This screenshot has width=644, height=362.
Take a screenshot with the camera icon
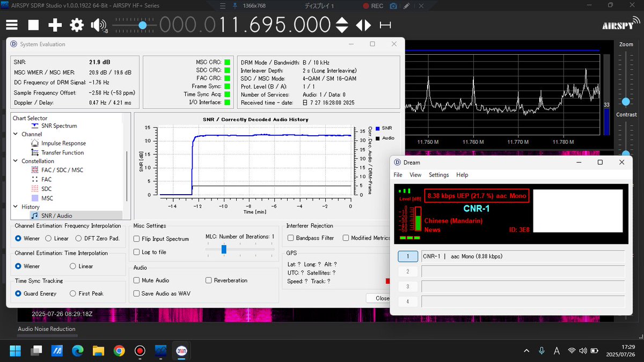coord(393,6)
